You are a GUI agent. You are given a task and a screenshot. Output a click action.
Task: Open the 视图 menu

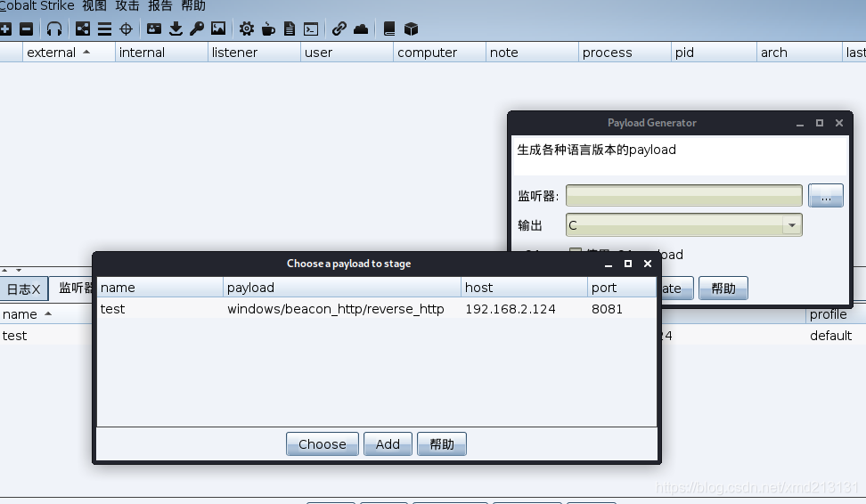click(94, 6)
